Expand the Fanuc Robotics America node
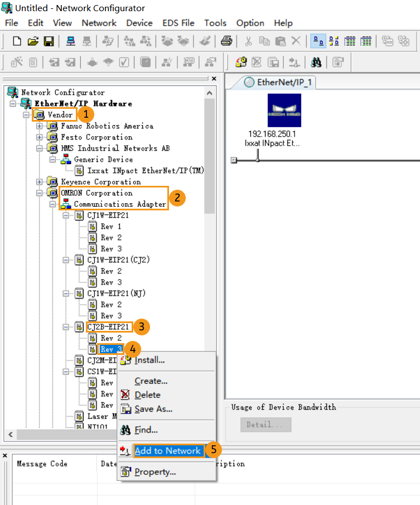 39,126
